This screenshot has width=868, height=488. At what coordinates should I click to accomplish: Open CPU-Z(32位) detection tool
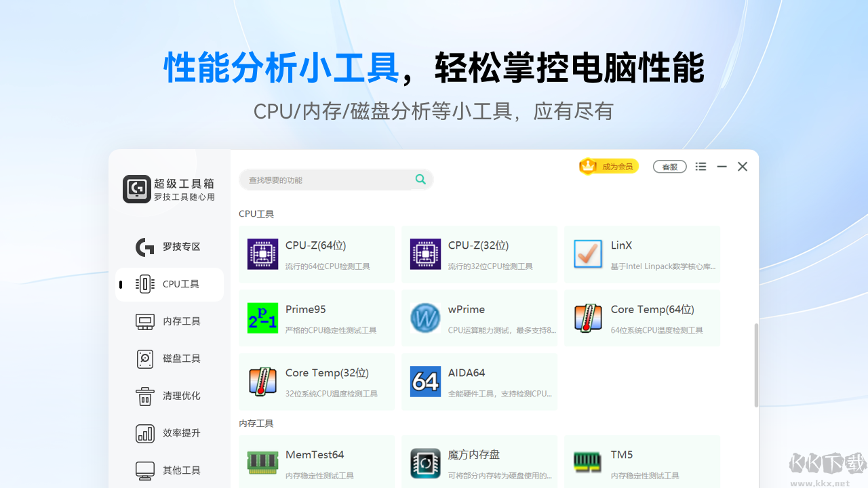(479, 253)
